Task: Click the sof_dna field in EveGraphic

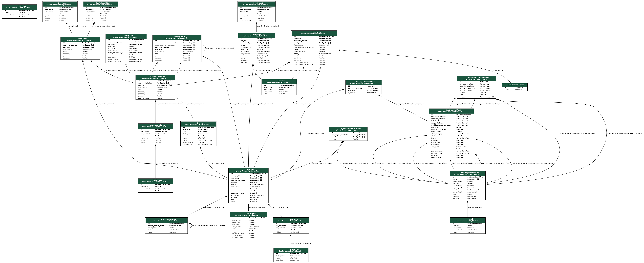Action: 248,231
